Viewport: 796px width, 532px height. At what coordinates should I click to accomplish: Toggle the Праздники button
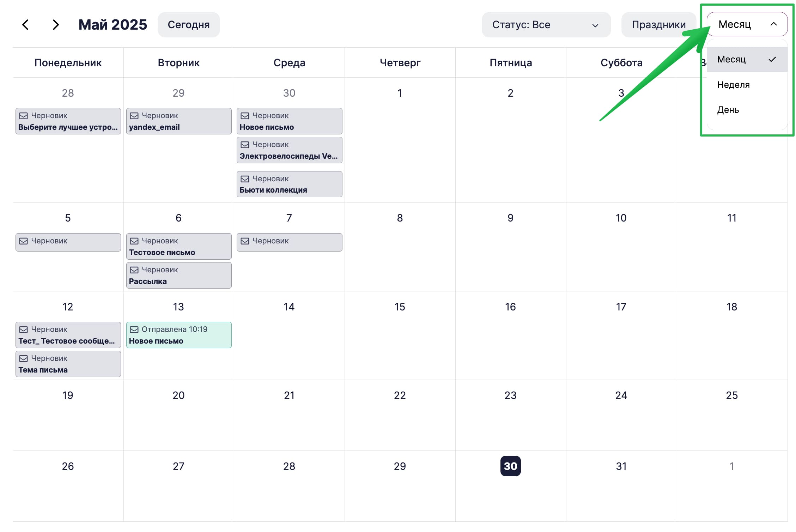coord(658,25)
